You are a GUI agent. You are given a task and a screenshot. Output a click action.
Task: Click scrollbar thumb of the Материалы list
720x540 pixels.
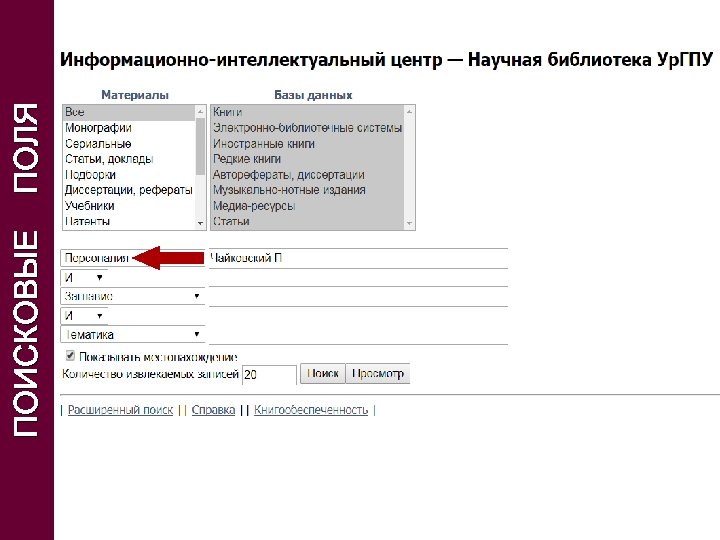tap(200, 146)
